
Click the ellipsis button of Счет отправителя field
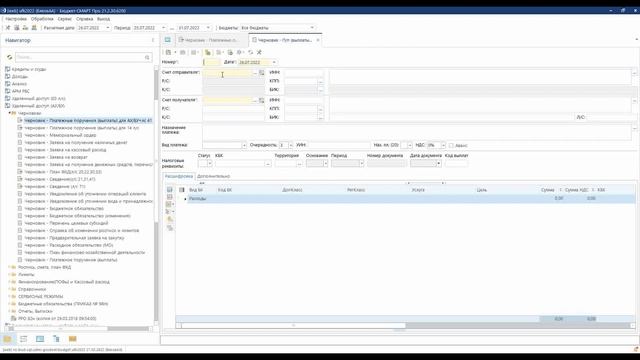(255, 73)
